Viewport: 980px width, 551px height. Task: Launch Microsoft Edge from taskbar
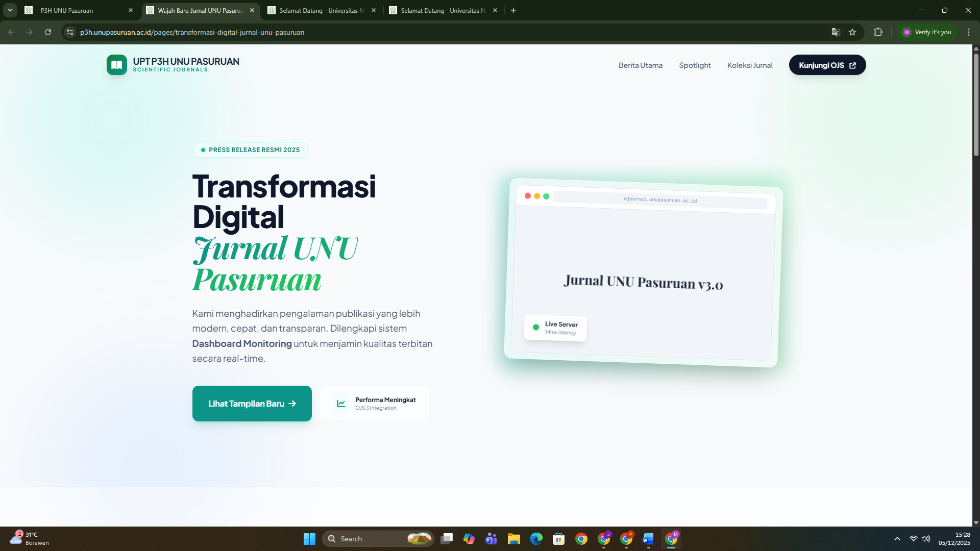tap(536, 539)
